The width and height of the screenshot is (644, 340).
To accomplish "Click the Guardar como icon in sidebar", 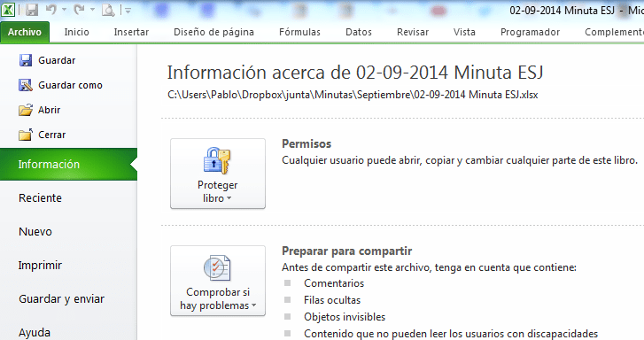I will [26, 85].
